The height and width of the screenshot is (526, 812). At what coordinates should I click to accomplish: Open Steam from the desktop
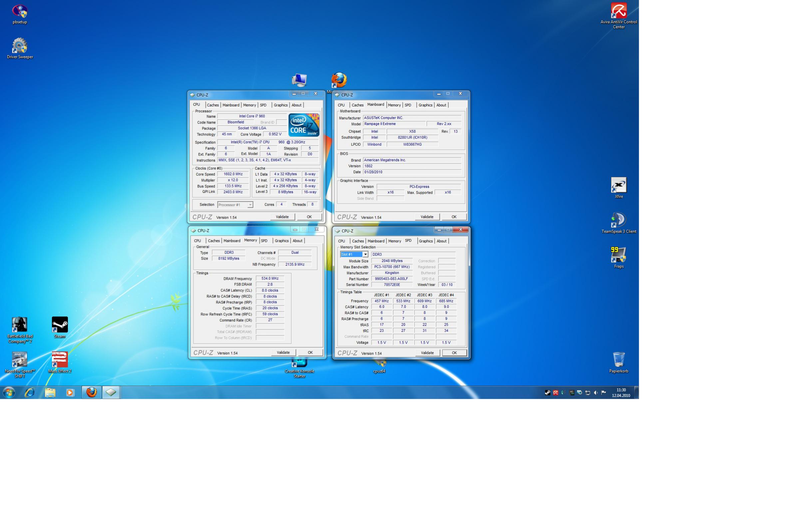coord(60,325)
